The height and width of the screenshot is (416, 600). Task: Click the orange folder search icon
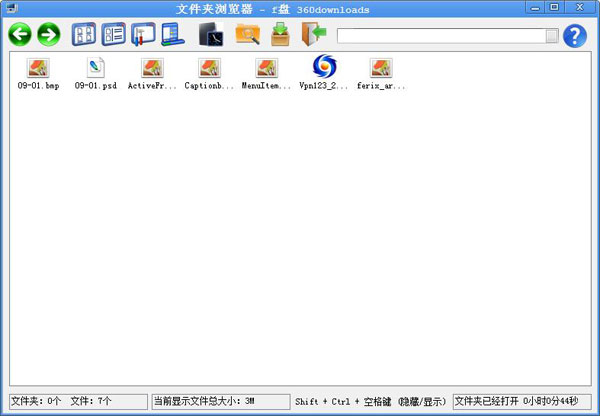(247, 36)
